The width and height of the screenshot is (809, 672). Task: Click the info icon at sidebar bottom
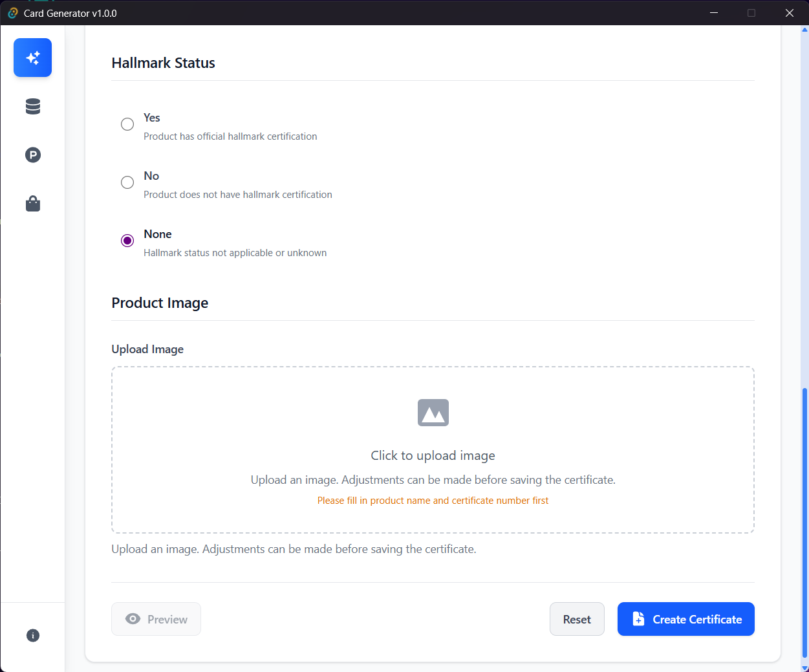32,635
